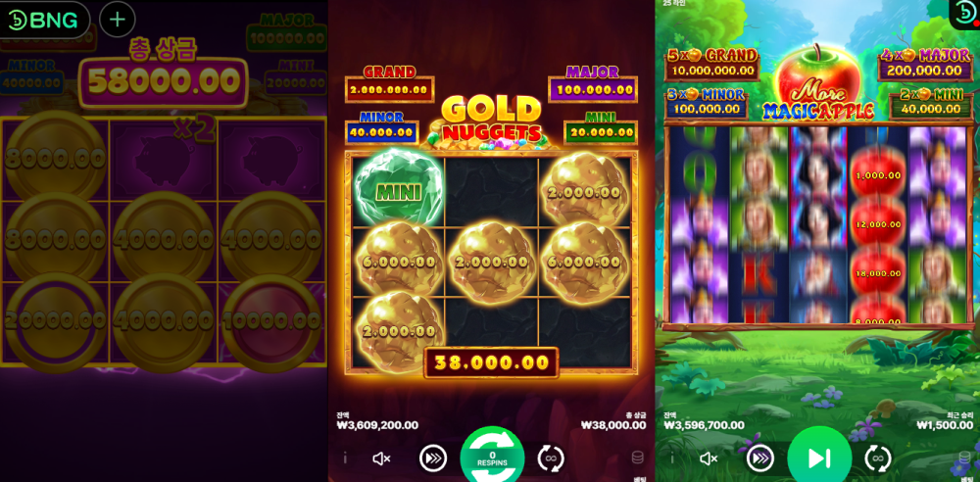Click the 10000.00 red-ringed coin

click(271, 322)
